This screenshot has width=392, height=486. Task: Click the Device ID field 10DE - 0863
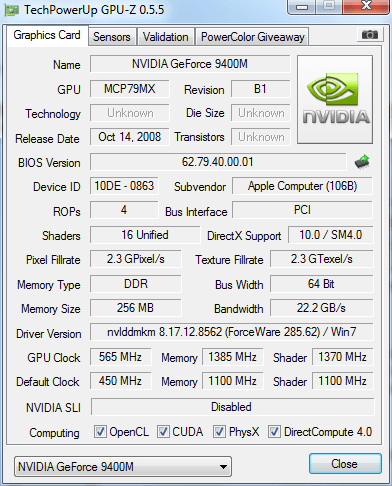[x=124, y=186]
